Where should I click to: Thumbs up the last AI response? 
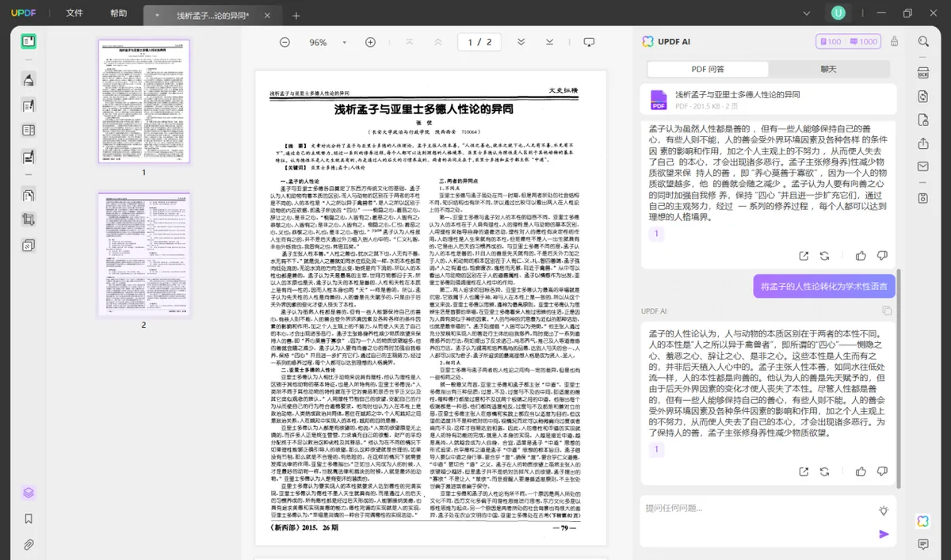tap(861, 472)
